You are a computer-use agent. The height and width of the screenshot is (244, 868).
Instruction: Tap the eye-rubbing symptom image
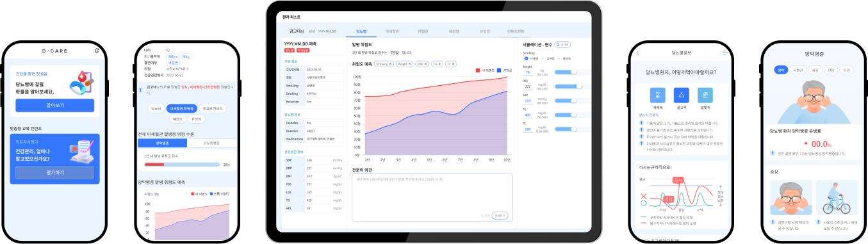tap(790, 199)
